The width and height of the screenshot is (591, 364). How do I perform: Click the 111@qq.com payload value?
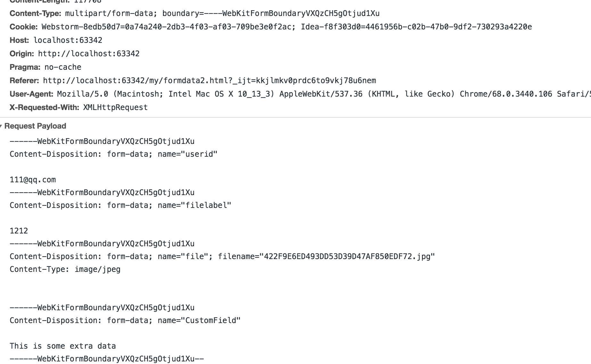click(33, 180)
